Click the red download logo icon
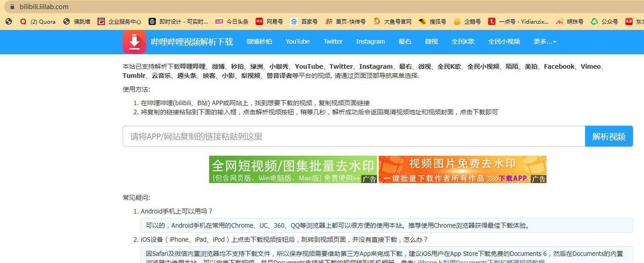Screen dimensions: 644x263 click(134, 42)
